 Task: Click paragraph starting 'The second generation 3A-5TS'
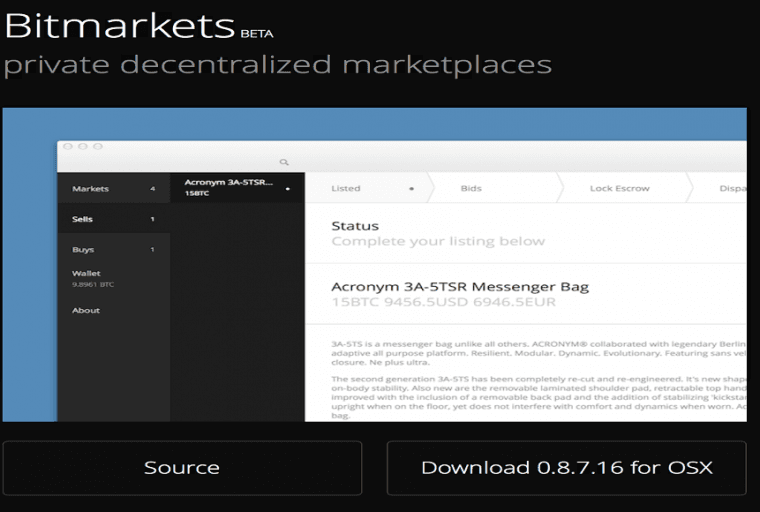coord(538,397)
